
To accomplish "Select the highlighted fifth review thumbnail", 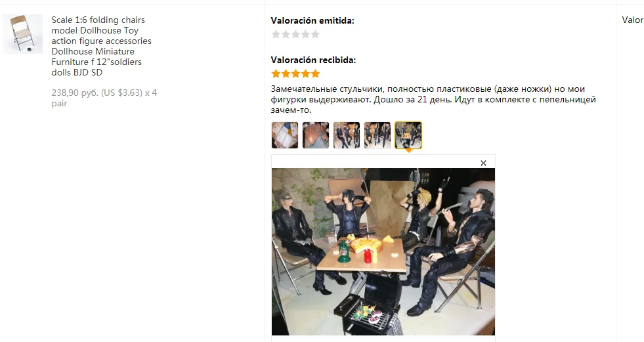I will click(x=408, y=135).
